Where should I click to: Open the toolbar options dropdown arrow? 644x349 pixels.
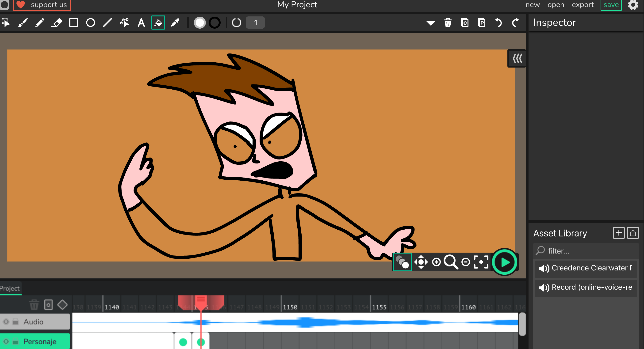(430, 23)
